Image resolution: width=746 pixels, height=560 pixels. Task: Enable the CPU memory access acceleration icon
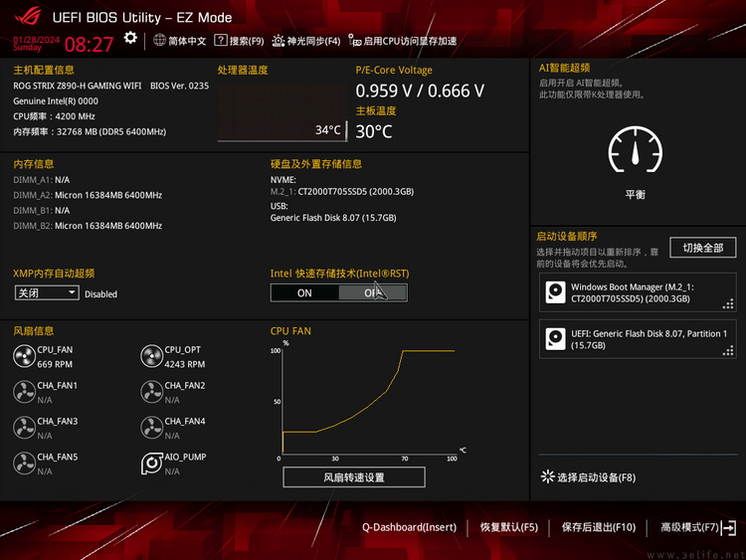tap(354, 41)
